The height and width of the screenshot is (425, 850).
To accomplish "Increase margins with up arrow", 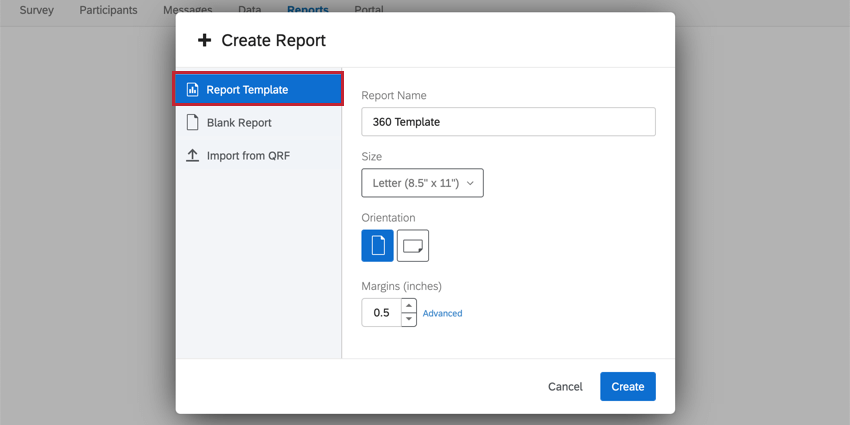I will 409,306.
